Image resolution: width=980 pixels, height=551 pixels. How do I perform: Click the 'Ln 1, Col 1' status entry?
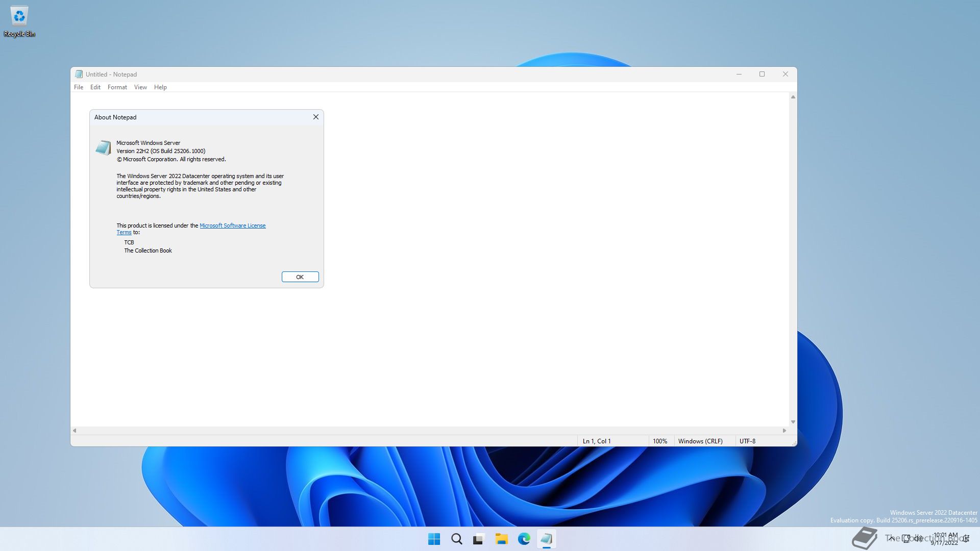point(597,441)
